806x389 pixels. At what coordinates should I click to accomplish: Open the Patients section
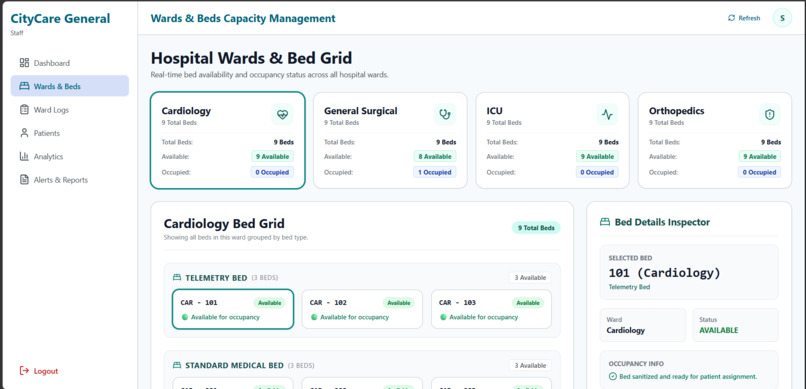pos(70,133)
